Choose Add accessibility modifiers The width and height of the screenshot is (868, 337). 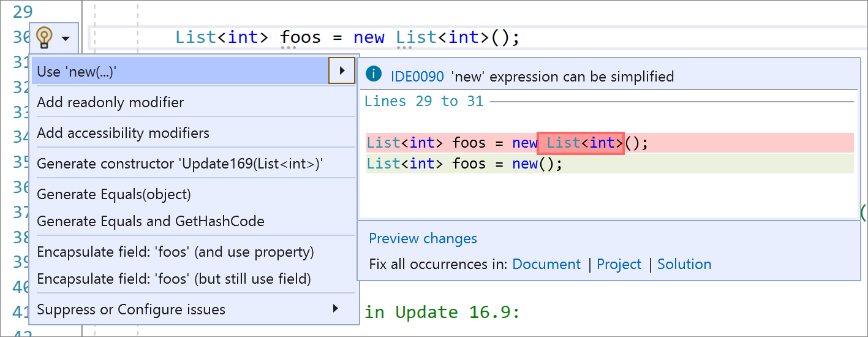tap(194, 133)
